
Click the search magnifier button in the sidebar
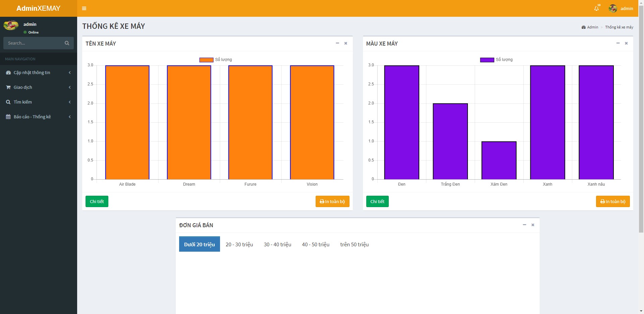pyautogui.click(x=67, y=43)
